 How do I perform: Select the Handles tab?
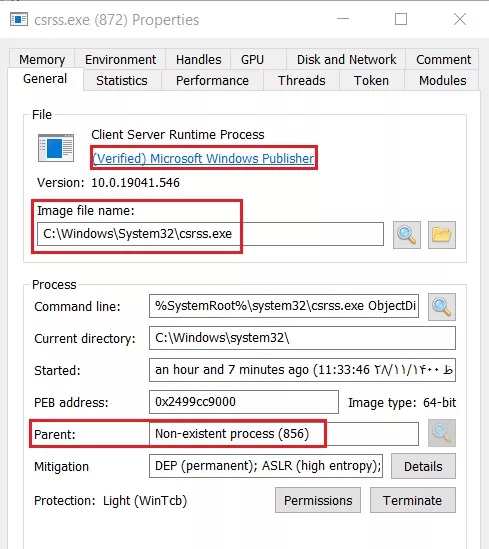198,60
